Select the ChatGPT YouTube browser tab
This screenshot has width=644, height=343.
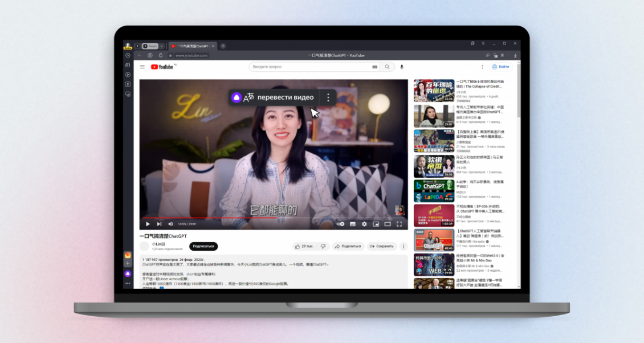click(x=192, y=46)
